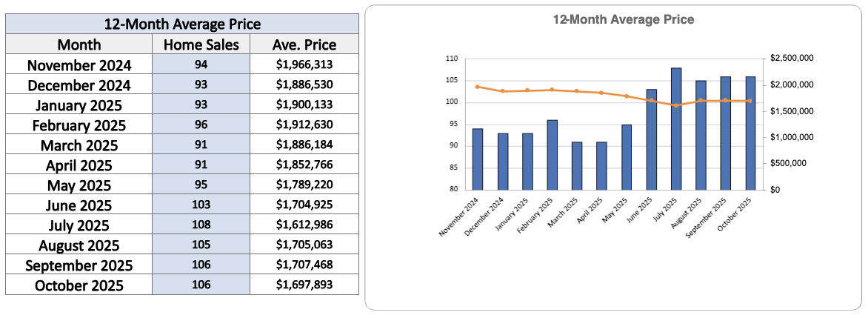This screenshot has height=318, width=868.
Task: Select the July 2025 table row label
Action: click(79, 225)
